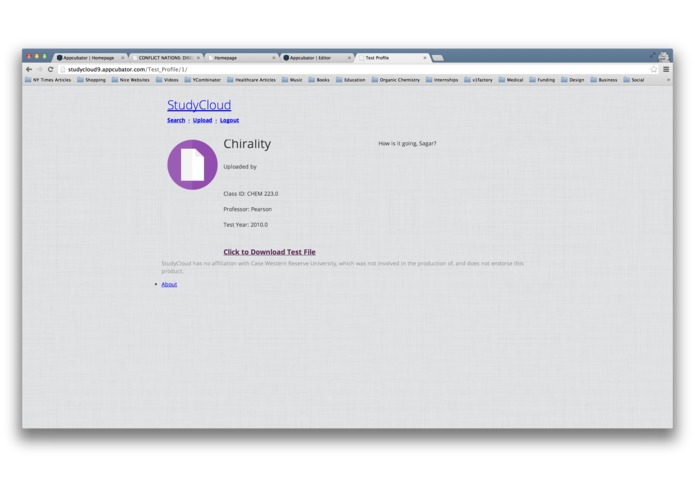Open the Books bookmark folder
This screenshot has width=695, height=494.
pos(319,80)
